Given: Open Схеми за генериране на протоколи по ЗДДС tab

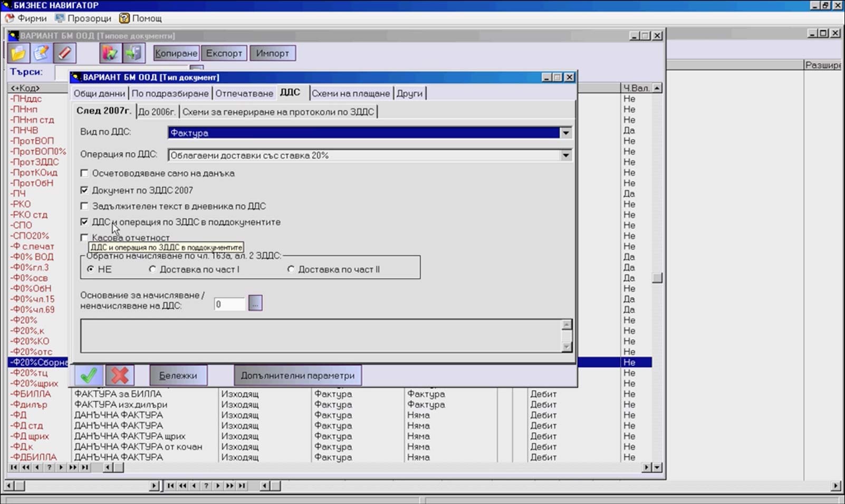Looking at the screenshot, I should point(278,112).
